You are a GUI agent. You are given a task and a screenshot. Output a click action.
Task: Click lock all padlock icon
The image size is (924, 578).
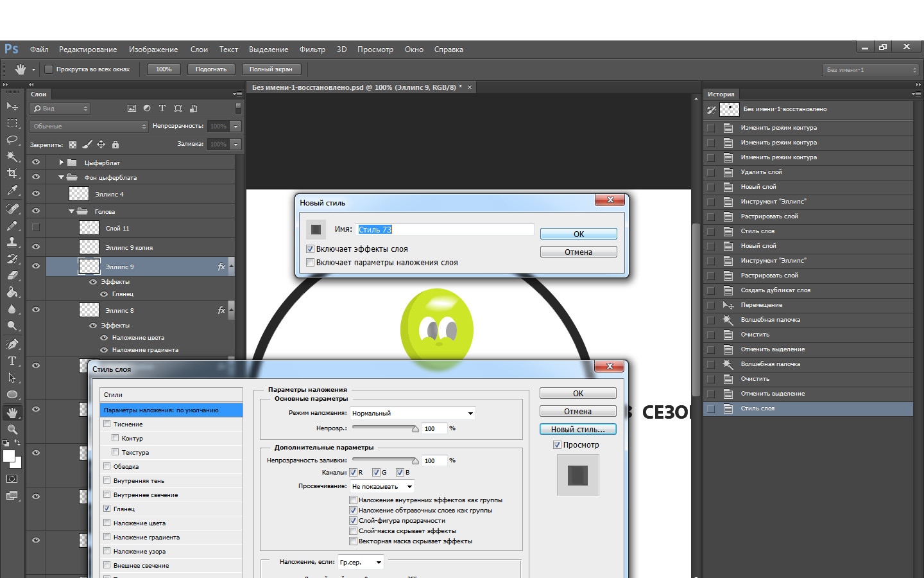point(116,144)
